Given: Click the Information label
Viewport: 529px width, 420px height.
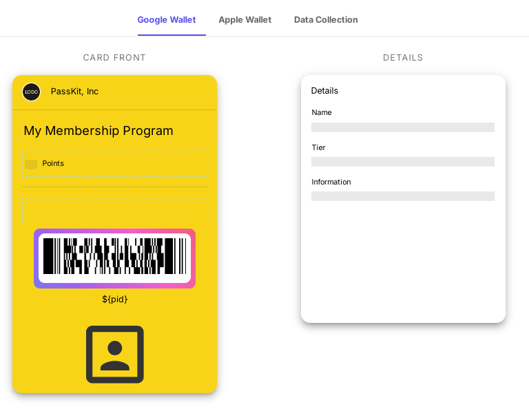Looking at the screenshot, I should click(331, 182).
